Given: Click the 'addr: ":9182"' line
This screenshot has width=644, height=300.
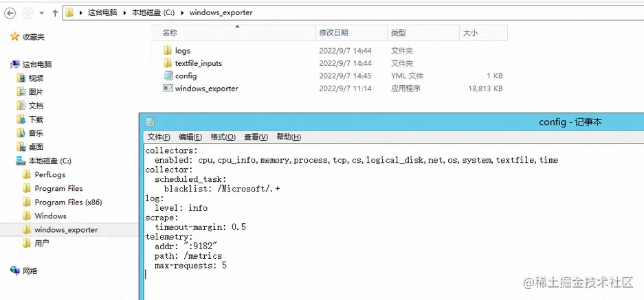Looking at the screenshot, I should 186,246.
